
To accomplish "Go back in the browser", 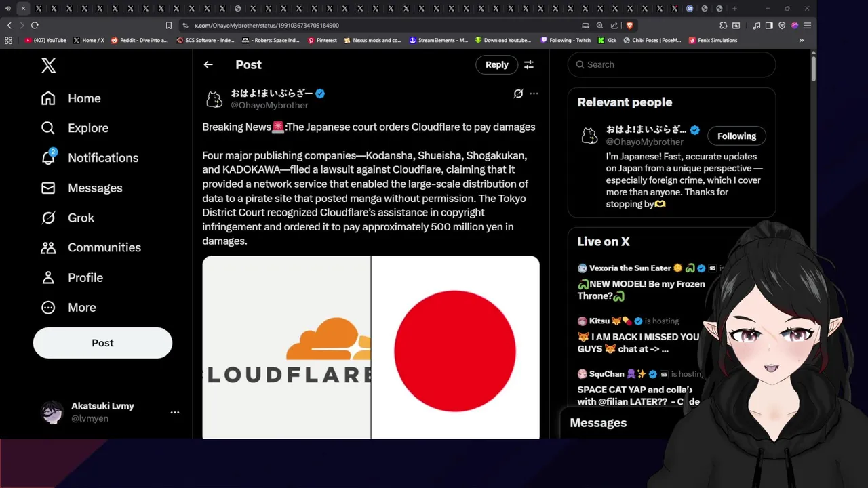I will coord(9,25).
